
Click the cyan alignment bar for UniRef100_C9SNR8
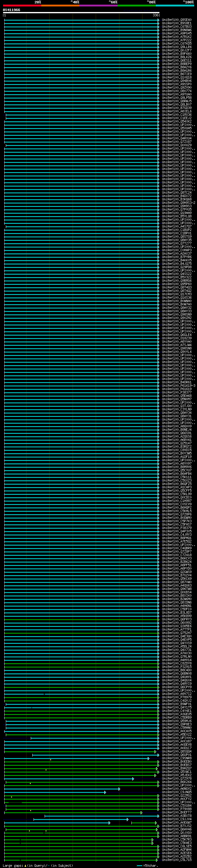click(77, 758)
